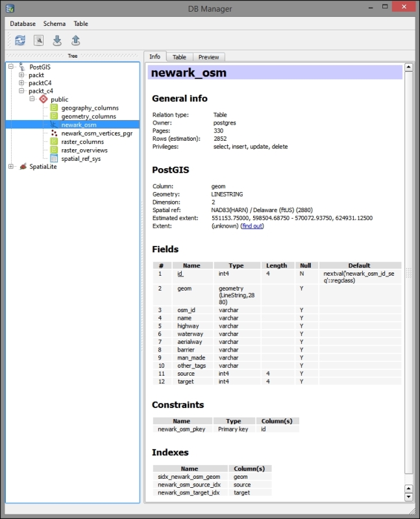The height and width of the screenshot is (519, 420).
Task: Switch to the Preview tab
Action: coord(208,57)
